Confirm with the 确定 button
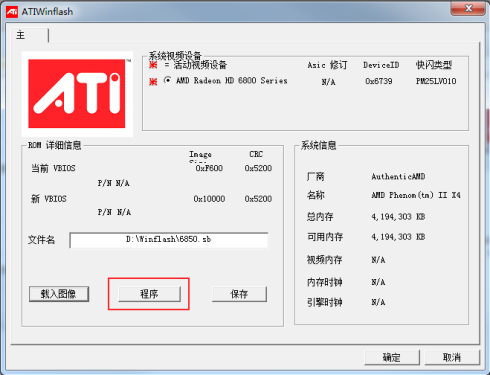 point(392,358)
